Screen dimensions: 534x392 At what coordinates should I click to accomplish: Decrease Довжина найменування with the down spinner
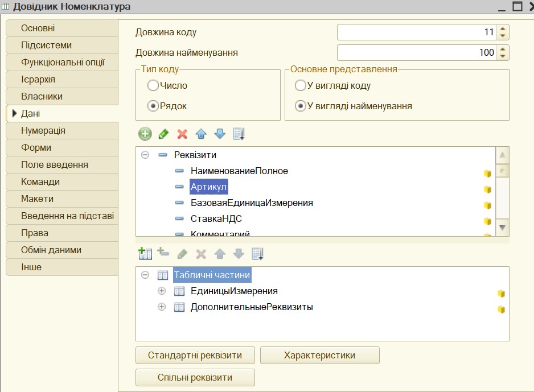[x=503, y=56]
